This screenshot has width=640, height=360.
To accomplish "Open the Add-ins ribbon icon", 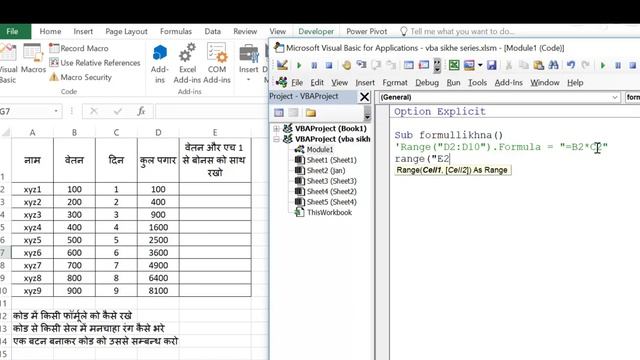I will (x=160, y=63).
